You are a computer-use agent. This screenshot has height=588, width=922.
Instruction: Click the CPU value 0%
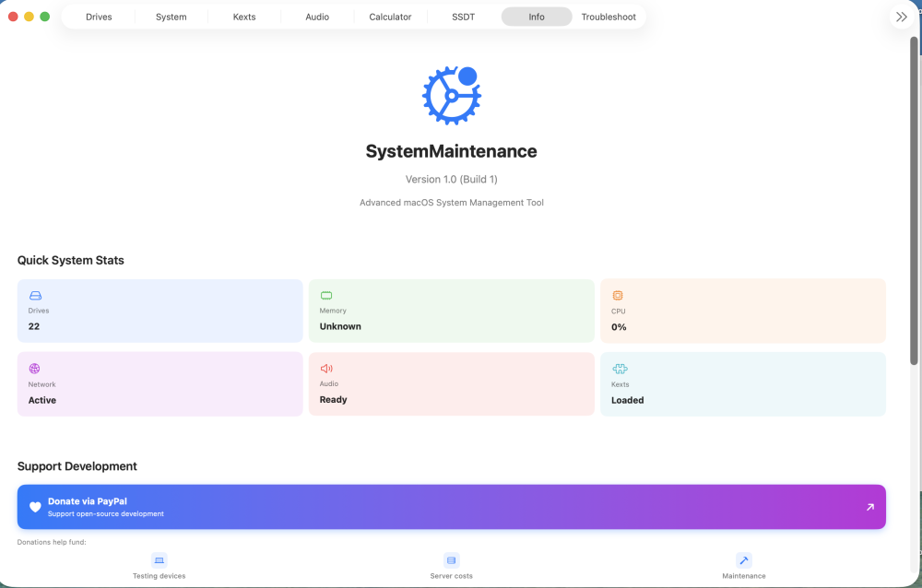tap(619, 327)
